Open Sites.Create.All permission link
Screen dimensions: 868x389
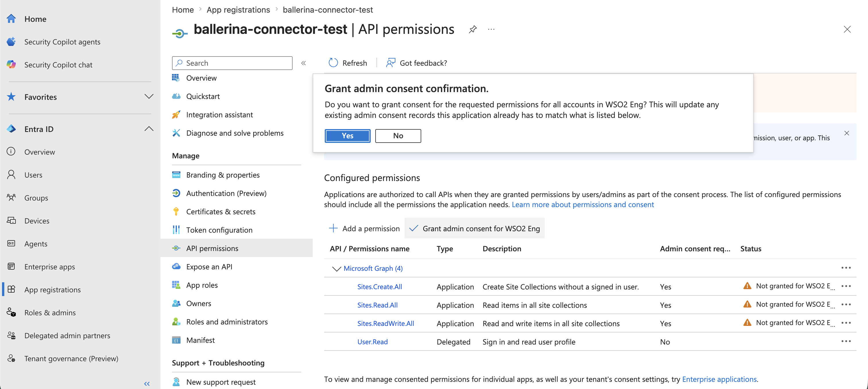point(379,287)
